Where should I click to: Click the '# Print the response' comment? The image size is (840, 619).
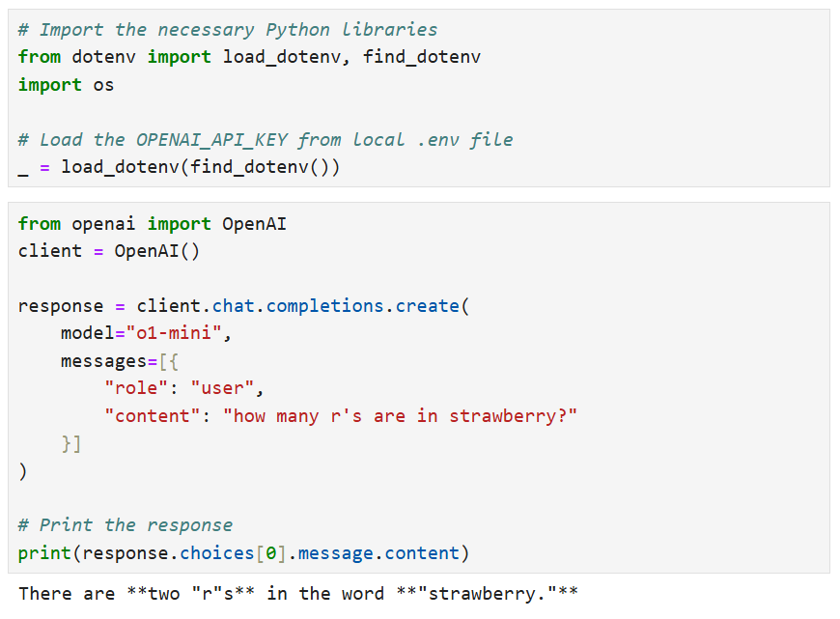[x=125, y=525]
